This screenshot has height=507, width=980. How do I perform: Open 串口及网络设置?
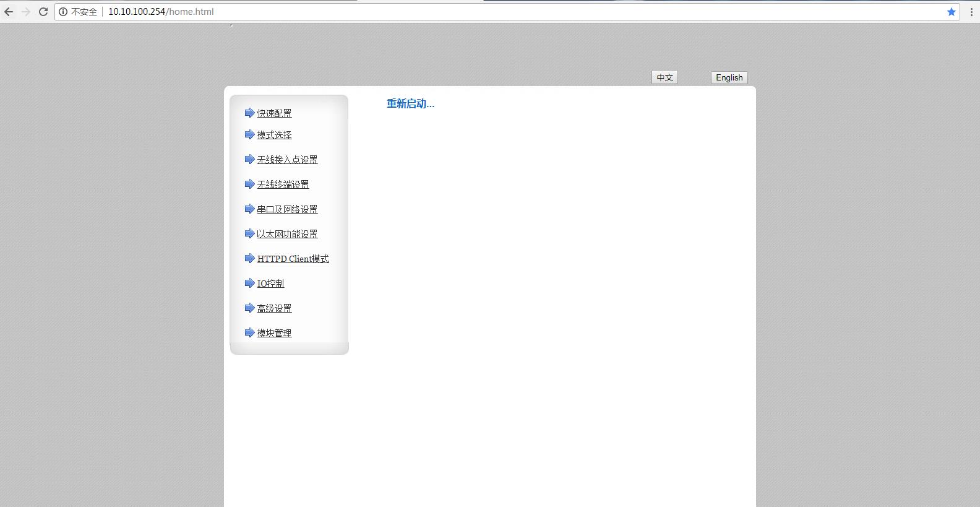click(x=287, y=209)
